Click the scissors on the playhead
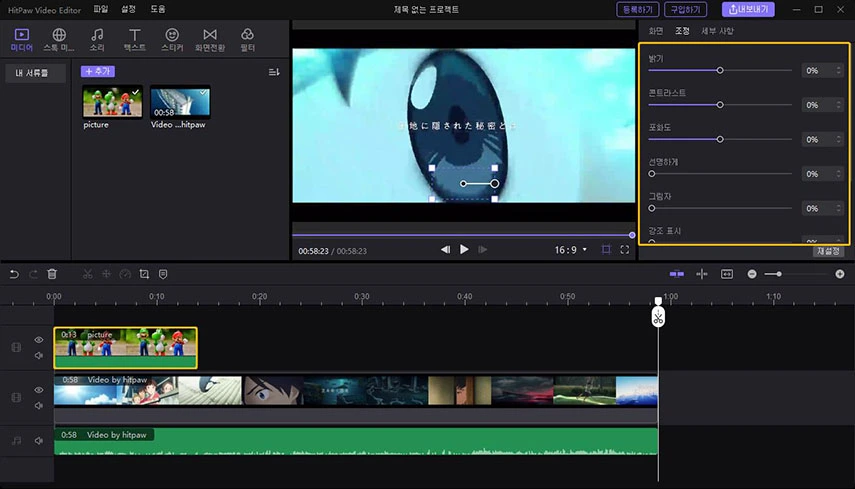This screenshot has width=855, height=489. click(658, 318)
